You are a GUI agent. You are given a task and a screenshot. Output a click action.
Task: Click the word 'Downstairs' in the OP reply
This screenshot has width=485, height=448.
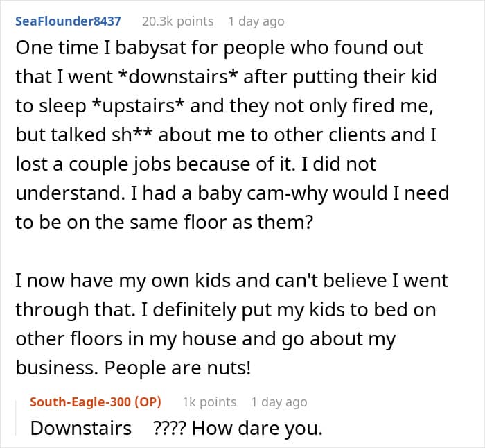81,429
